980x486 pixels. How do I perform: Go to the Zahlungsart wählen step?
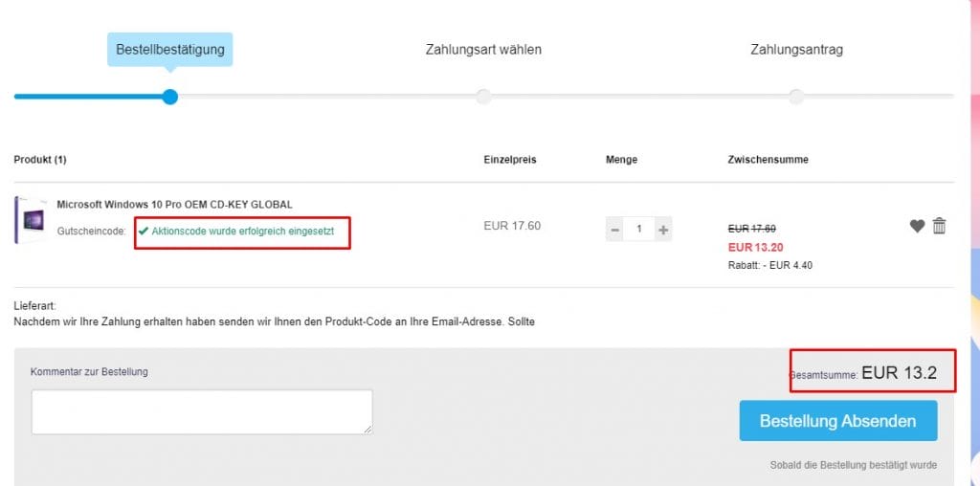tap(483, 49)
